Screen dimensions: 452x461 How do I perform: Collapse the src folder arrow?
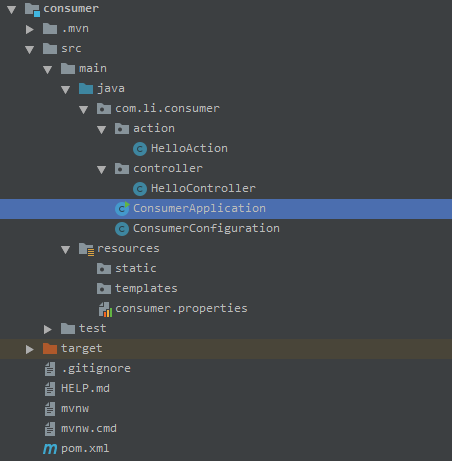point(30,50)
